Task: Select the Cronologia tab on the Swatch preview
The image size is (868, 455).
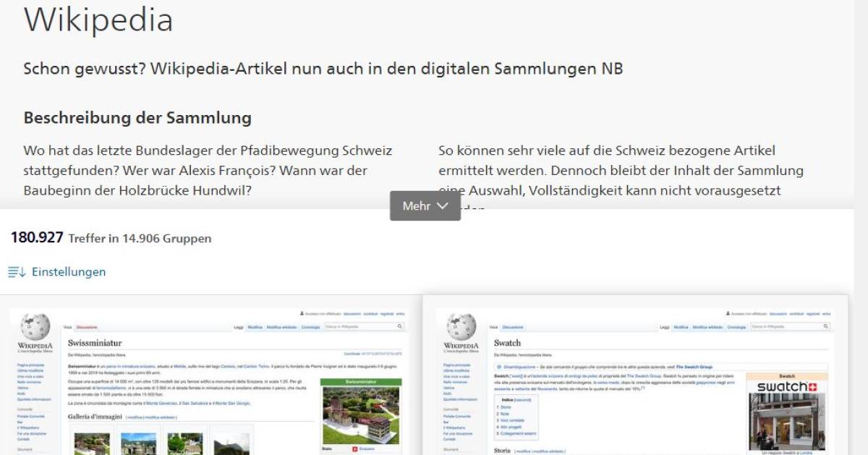Action: [x=737, y=326]
